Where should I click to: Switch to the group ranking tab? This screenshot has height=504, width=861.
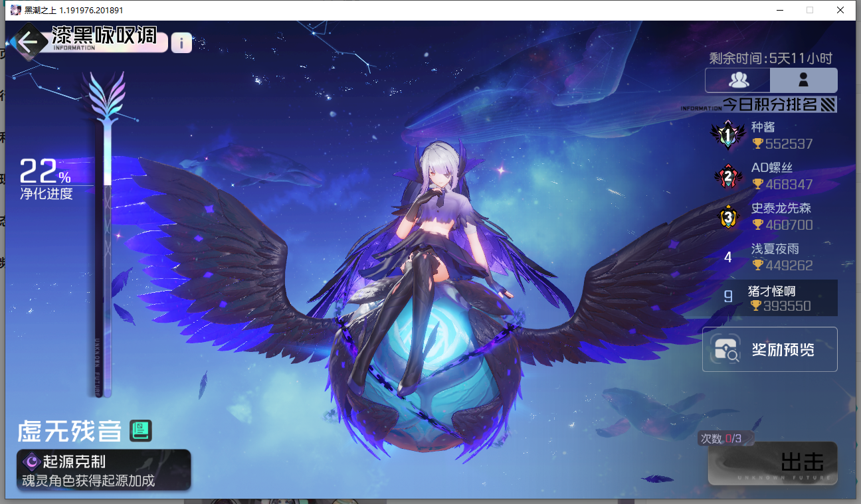tap(738, 80)
